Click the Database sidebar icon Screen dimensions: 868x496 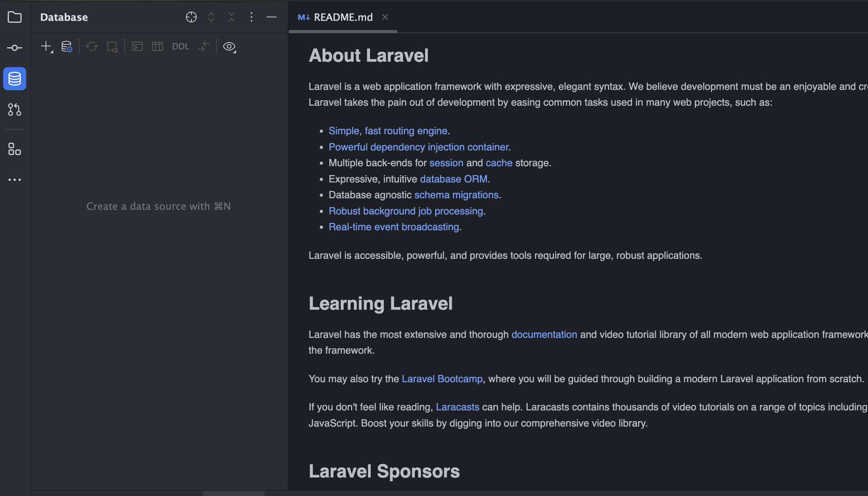coord(15,79)
